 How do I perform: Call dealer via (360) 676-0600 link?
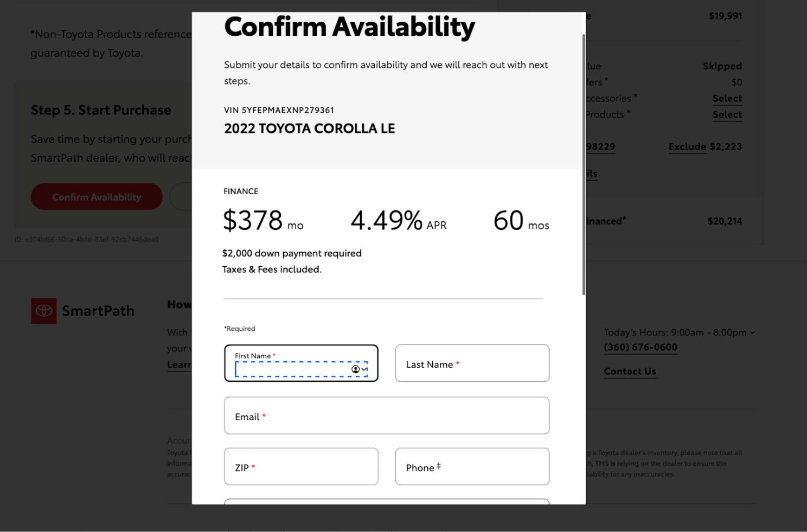[641, 347]
